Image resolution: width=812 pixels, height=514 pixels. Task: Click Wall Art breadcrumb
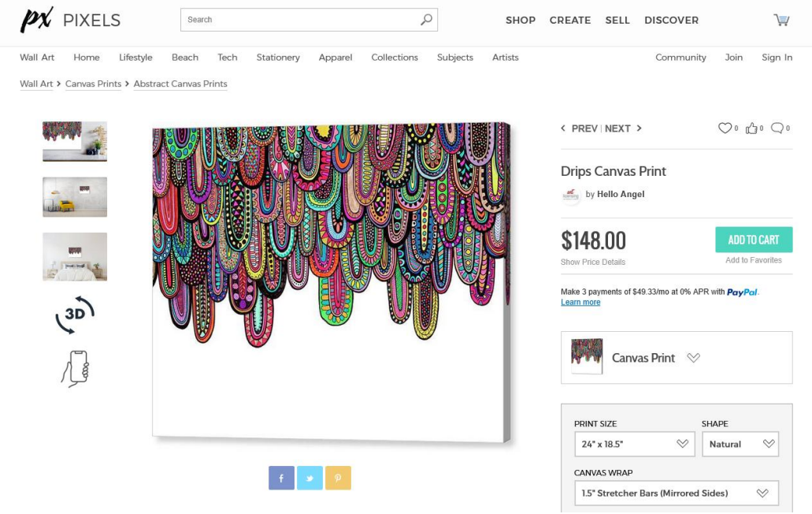36,84
